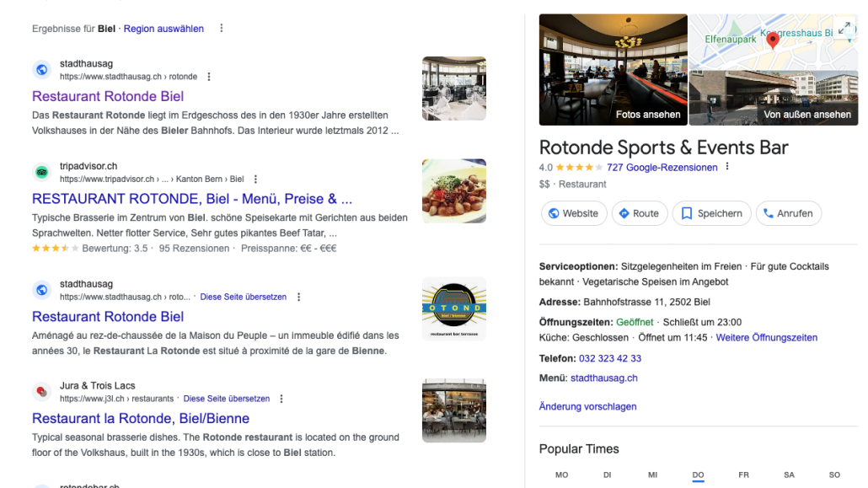This screenshot has width=868, height=488.
Task: Open more options for Jura & Trois Lacs result
Action: coord(281,399)
